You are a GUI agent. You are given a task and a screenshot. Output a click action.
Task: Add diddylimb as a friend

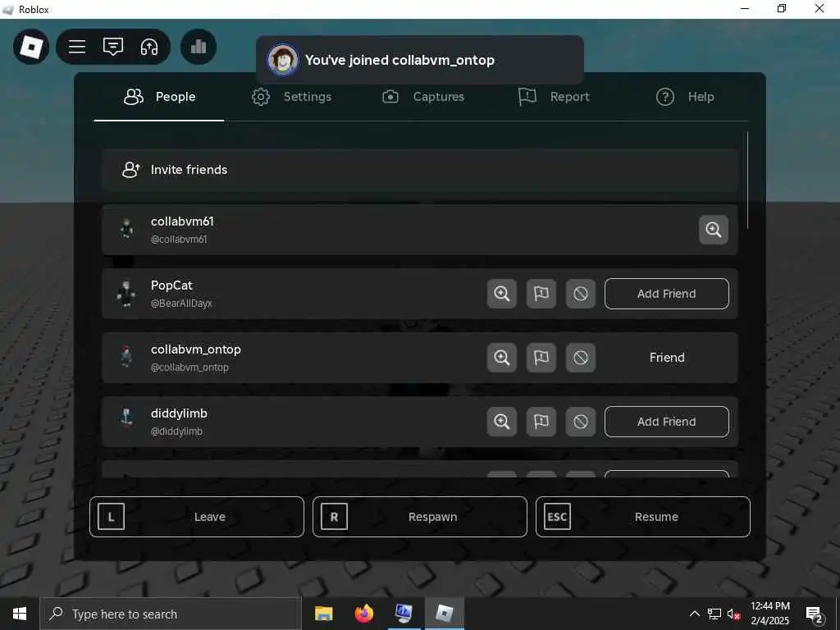point(666,422)
